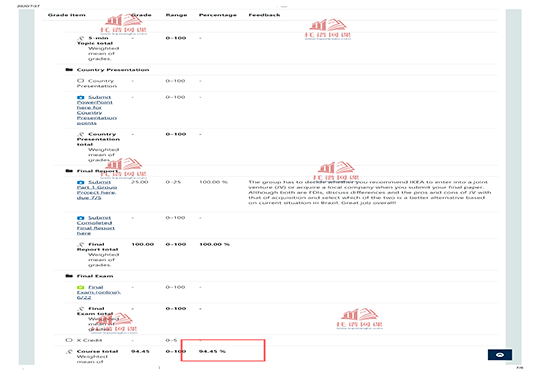This screenshot has height=374, width=540.
Task: Click the Final Report total aggregation icon
Action: [x=81, y=244]
